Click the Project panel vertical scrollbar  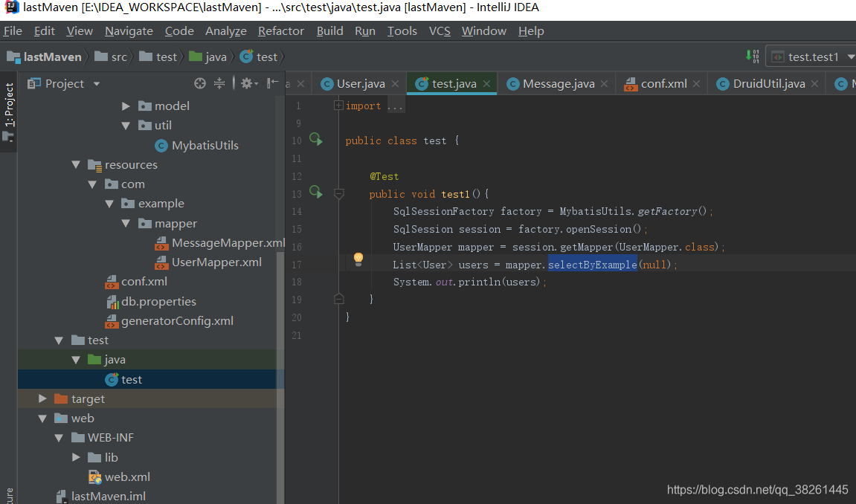280,376
